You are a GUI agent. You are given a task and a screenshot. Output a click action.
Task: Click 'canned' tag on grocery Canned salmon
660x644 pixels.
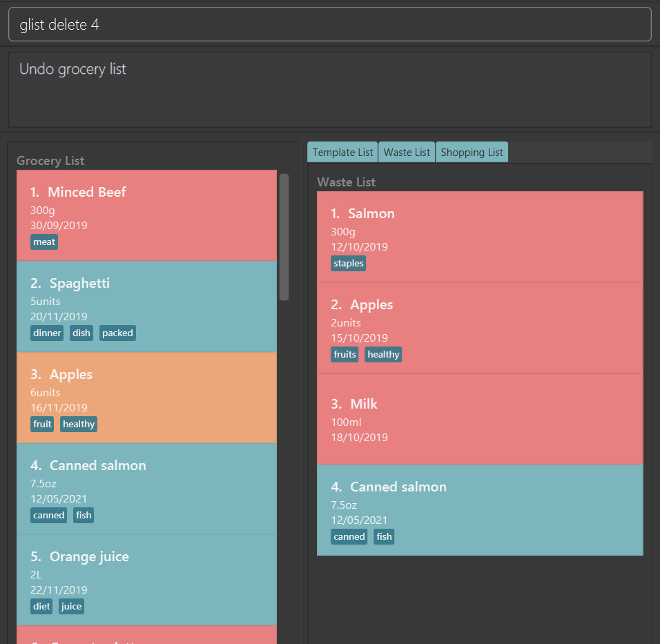click(x=49, y=515)
